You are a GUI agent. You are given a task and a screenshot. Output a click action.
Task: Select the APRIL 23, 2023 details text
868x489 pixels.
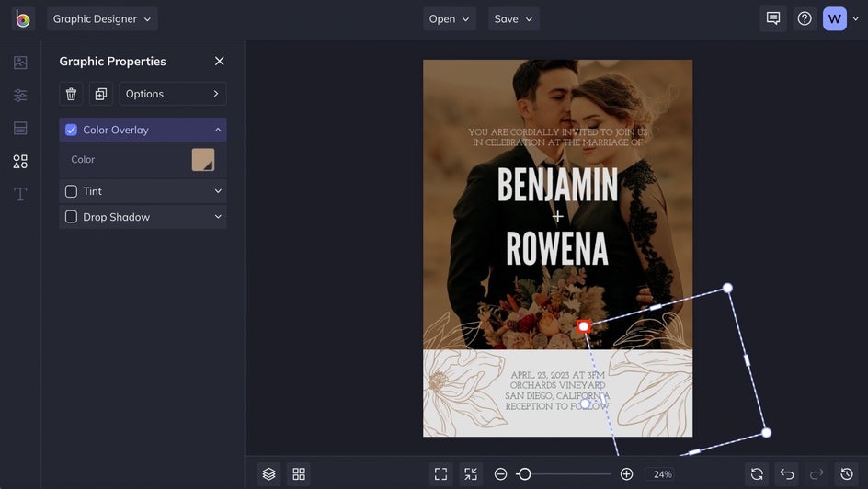(x=557, y=391)
